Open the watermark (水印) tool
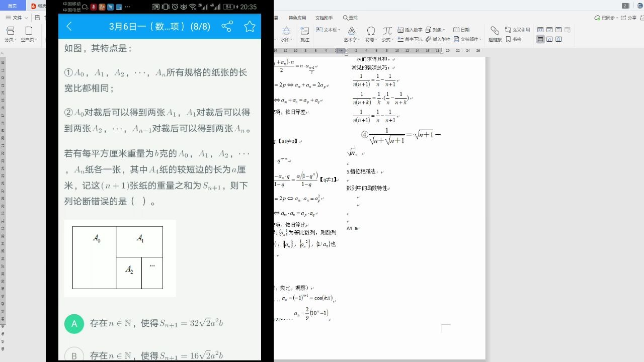Screen dimensions: 644x362 (286, 32)
